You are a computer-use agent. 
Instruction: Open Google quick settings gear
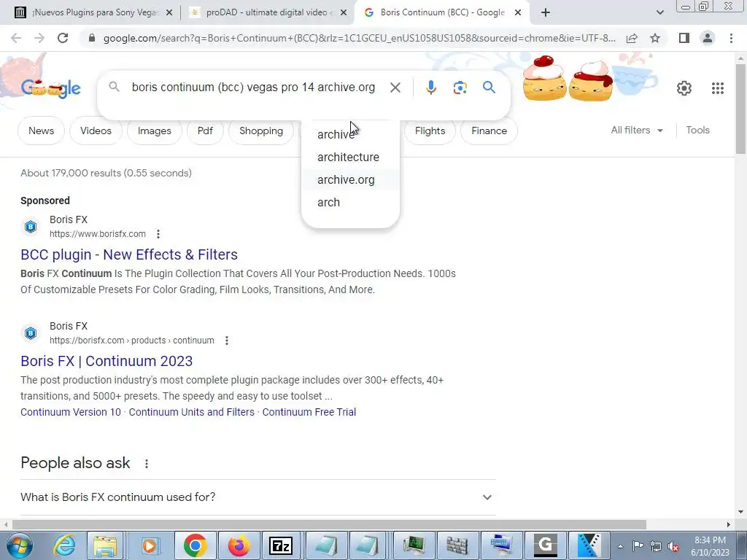684,88
